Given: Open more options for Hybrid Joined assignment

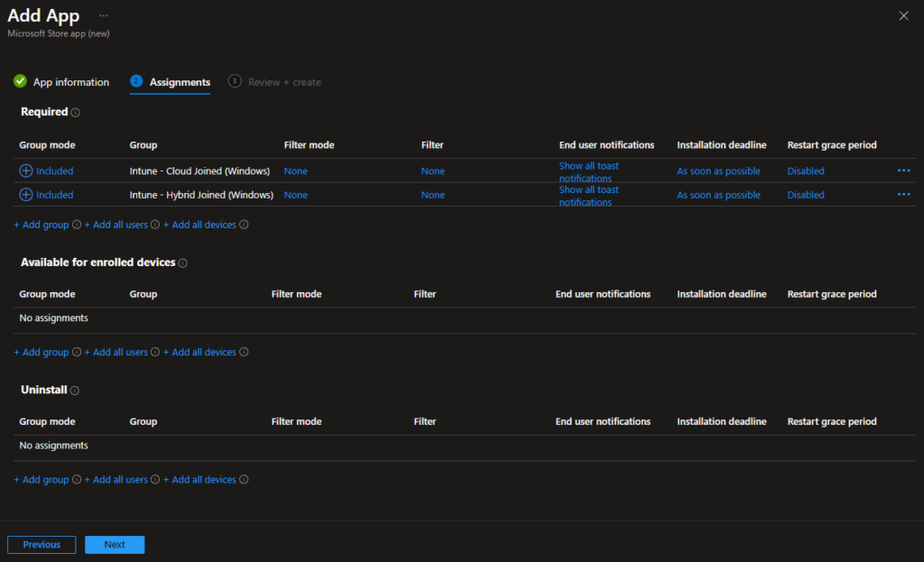Looking at the screenshot, I should click(903, 194).
